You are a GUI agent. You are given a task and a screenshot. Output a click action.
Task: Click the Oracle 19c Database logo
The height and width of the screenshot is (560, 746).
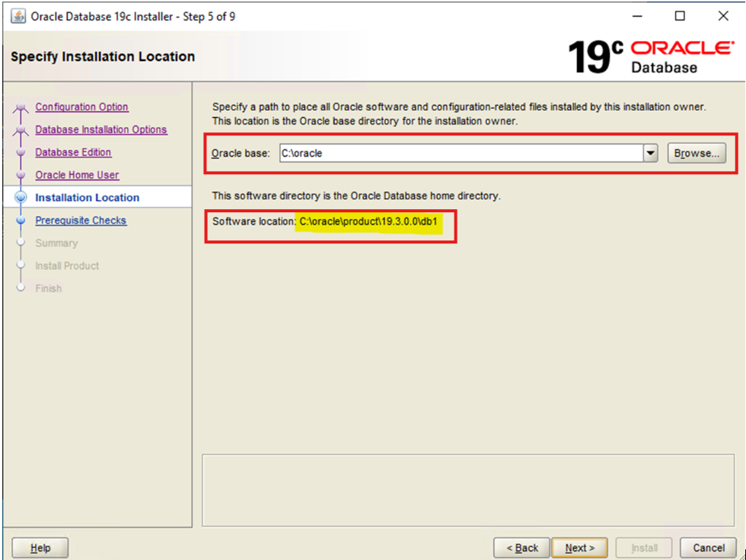click(652, 57)
